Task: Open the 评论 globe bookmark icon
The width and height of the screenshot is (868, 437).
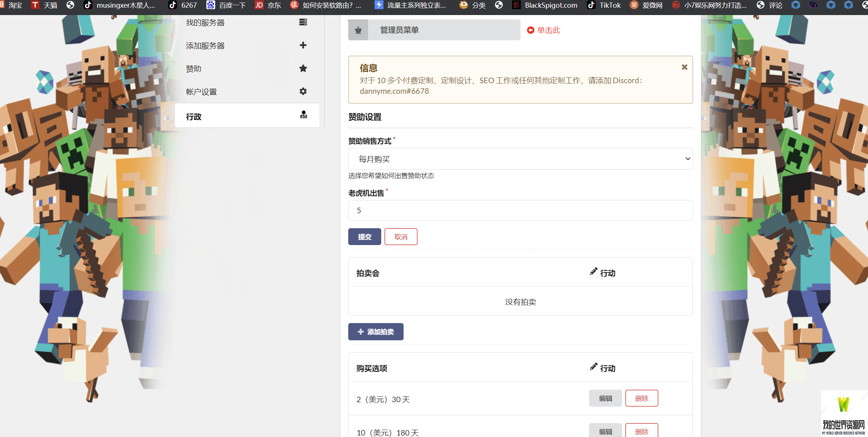Action: 761,5
